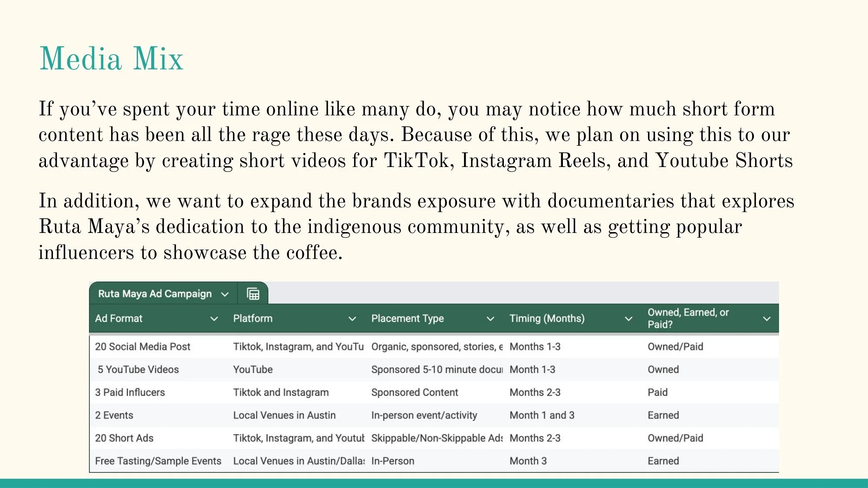The height and width of the screenshot is (488, 868).
Task: Select the 'Free Tasting/Sample Events' cell
Action: (x=158, y=461)
